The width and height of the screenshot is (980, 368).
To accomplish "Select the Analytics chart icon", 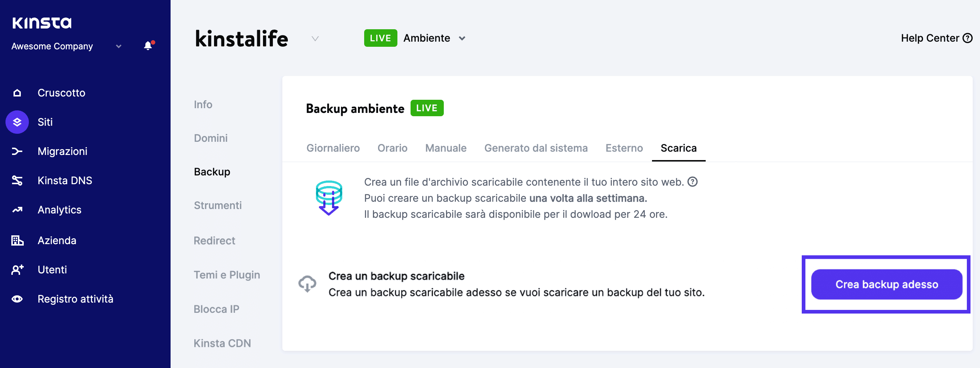I will (17, 210).
